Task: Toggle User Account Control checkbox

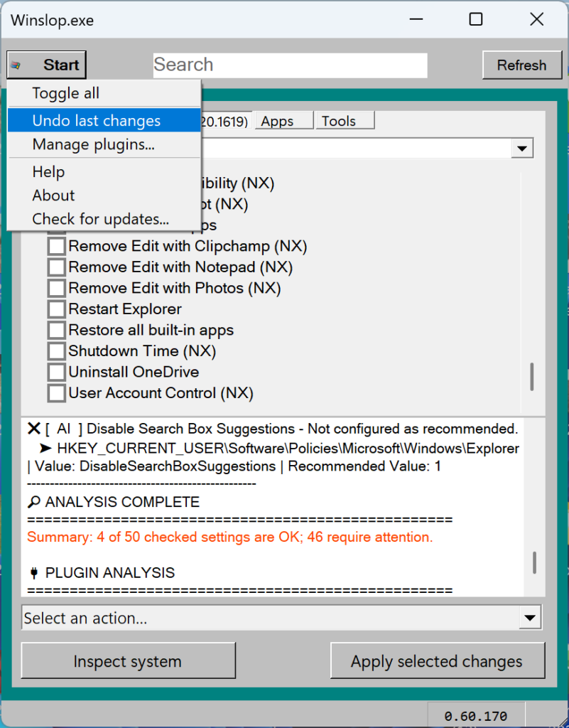Action: point(56,393)
